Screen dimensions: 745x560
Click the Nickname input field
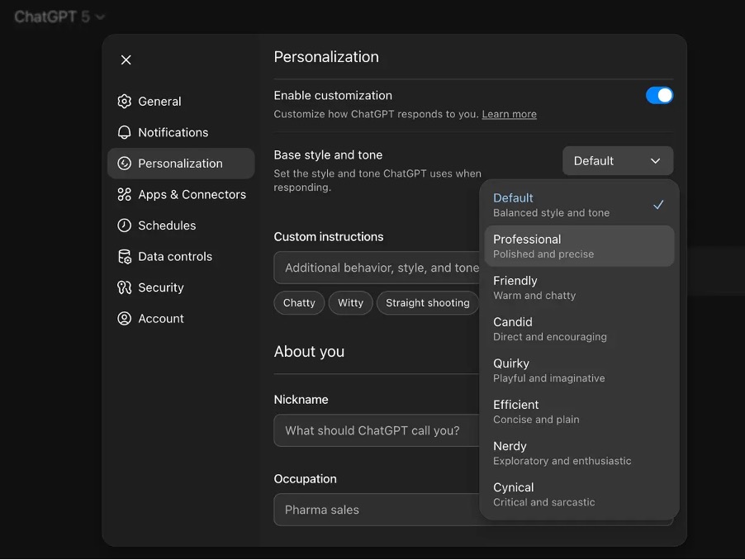(x=377, y=430)
